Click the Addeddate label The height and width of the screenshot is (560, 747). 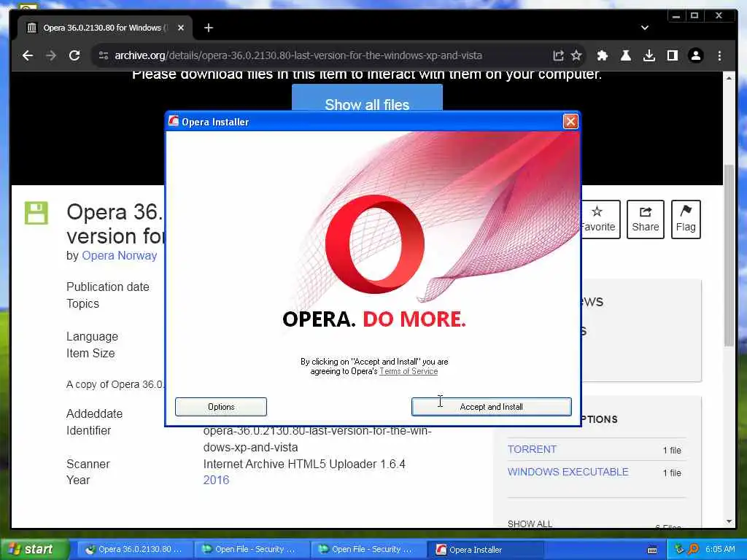[94, 413]
